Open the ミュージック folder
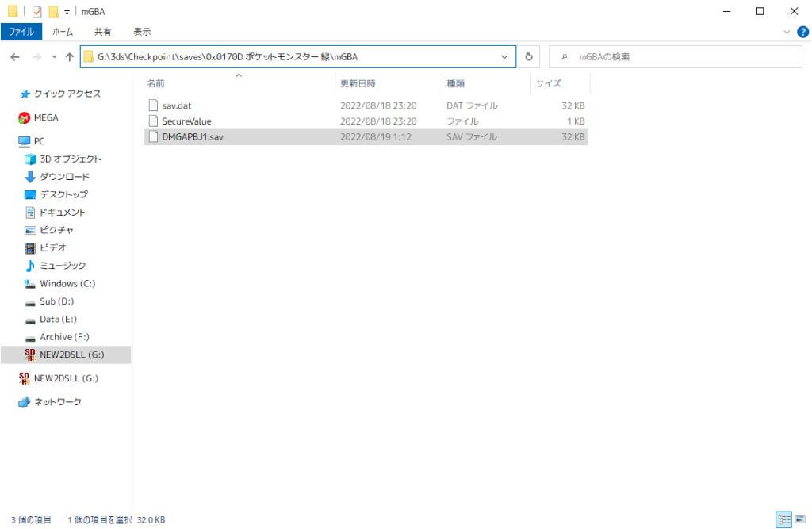Screen dimensions: 812x529 [x=63, y=265]
